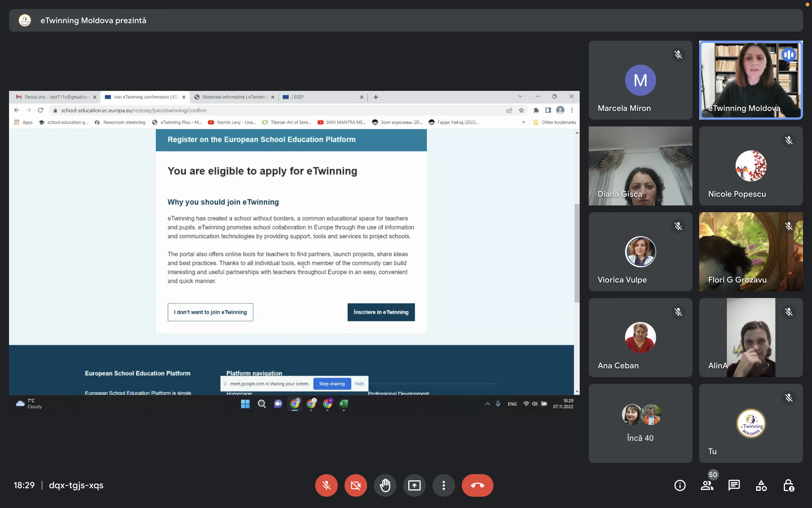Open the activities icon
The width and height of the screenshot is (812, 508).
pos(761,485)
